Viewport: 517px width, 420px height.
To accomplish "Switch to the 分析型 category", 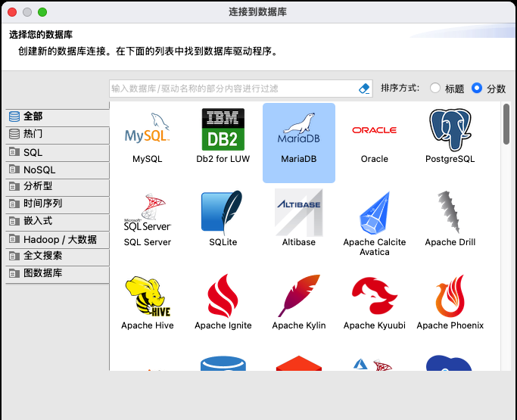I will 58,187.
